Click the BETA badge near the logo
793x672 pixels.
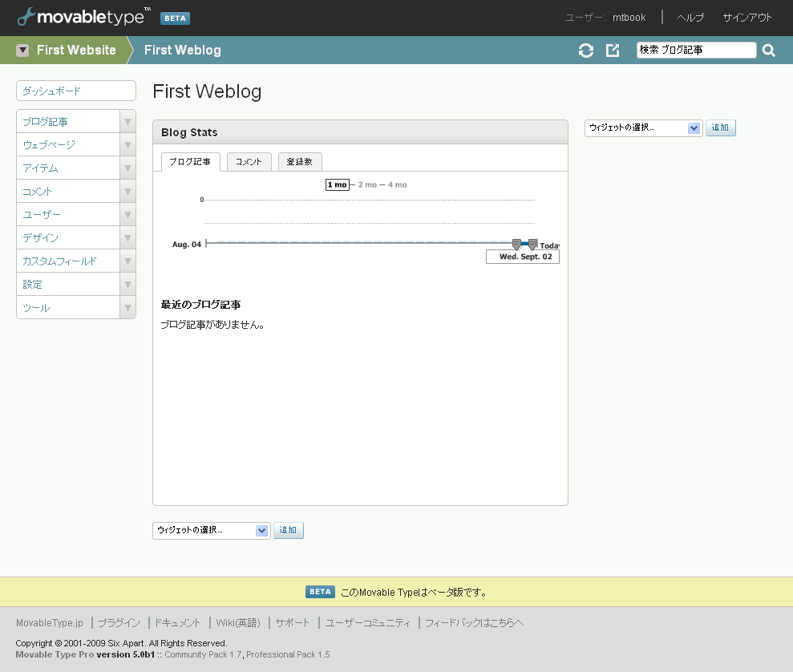pyautogui.click(x=175, y=18)
